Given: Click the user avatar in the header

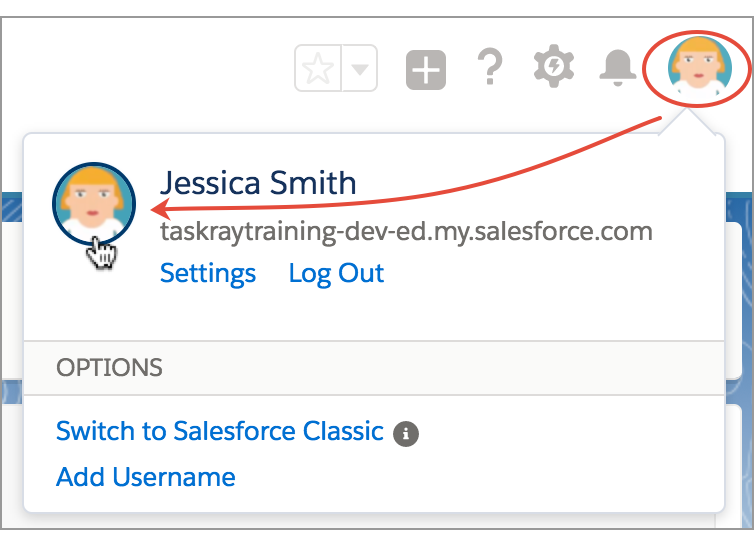Looking at the screenshot, I should click(700, 69).
